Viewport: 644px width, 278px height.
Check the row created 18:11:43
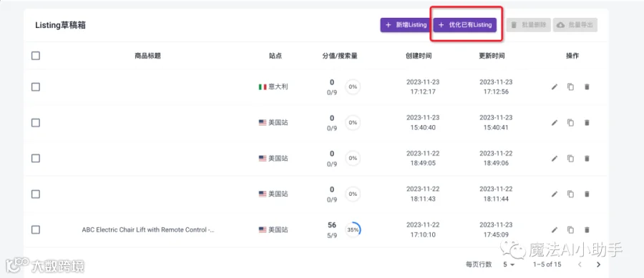(36, 194)
